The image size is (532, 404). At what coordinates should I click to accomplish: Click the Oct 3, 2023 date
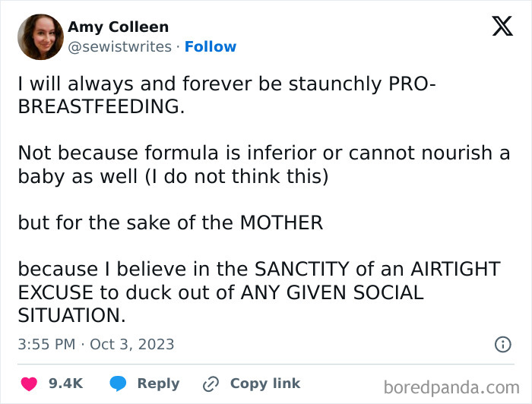pos(132,344)
